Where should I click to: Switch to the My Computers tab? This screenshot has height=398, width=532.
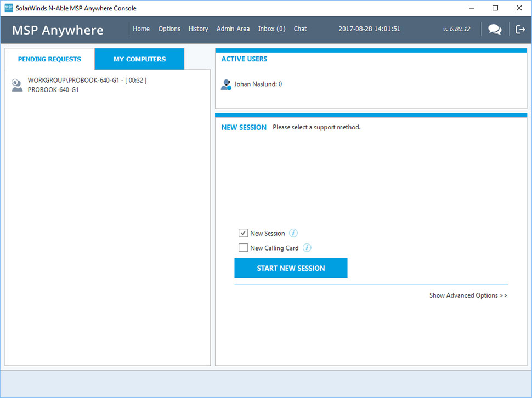point(140,59)
